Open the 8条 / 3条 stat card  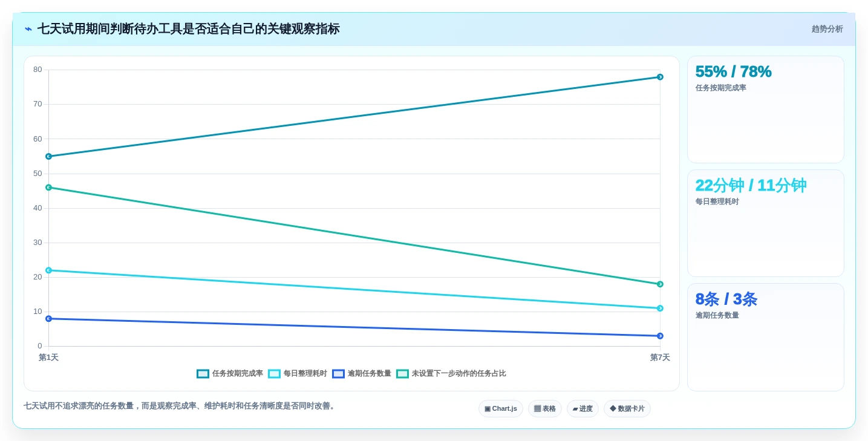pyautogui.click(x=766, y=338)
